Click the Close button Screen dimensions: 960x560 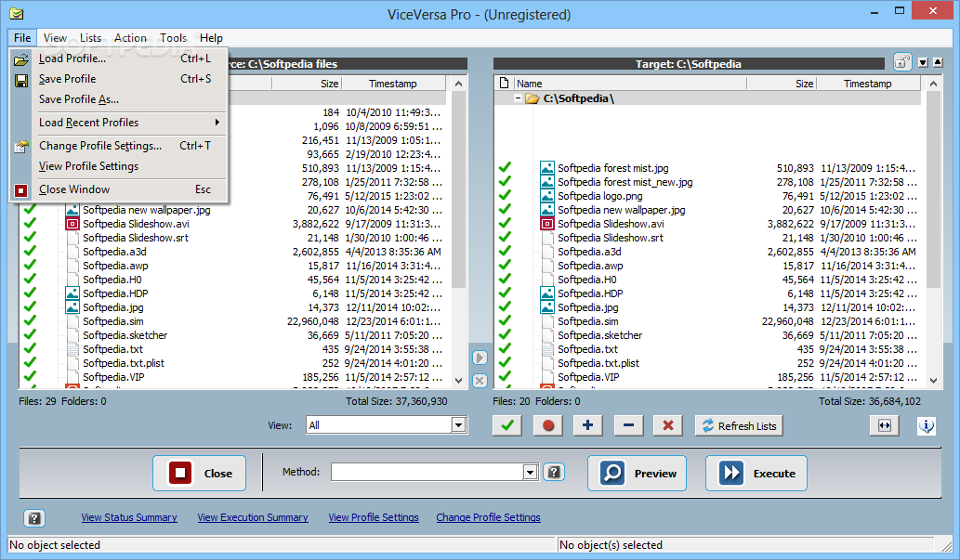[199, 473]
